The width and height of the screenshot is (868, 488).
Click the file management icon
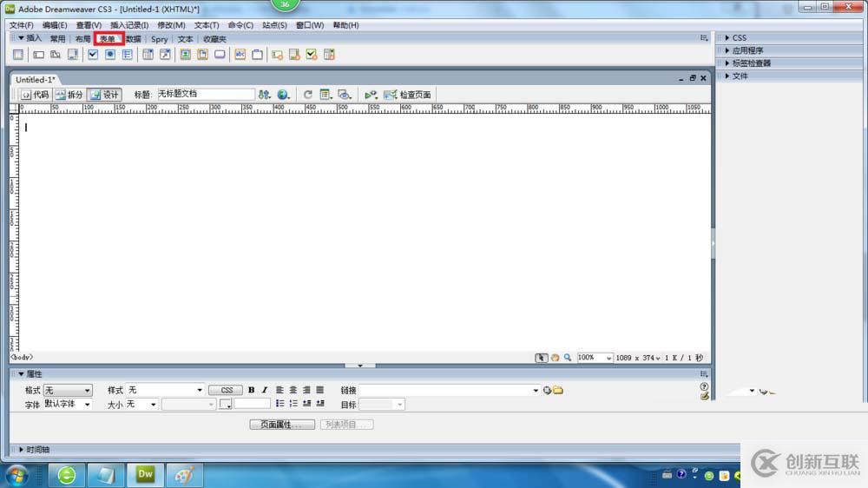coord(265,95)
